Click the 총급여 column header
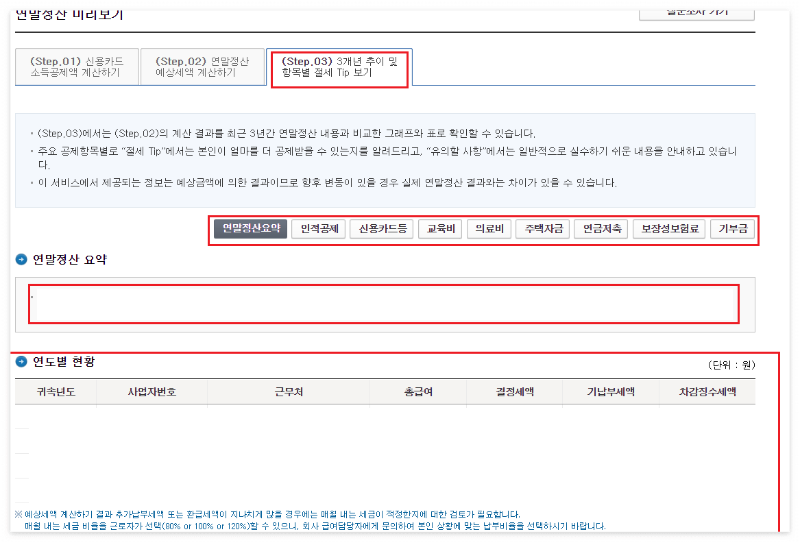Viewport: 800px width, 542px height. pyautogui.click(x=418, y=392)
